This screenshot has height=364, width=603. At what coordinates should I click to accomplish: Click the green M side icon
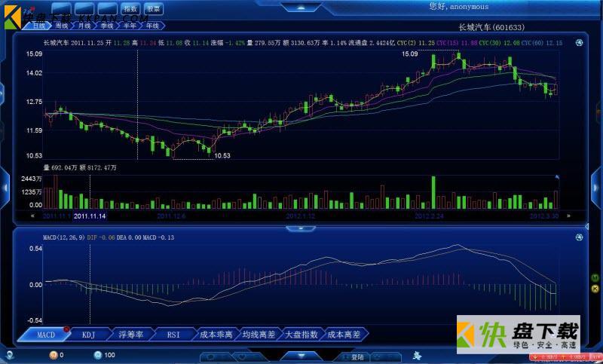595,277
